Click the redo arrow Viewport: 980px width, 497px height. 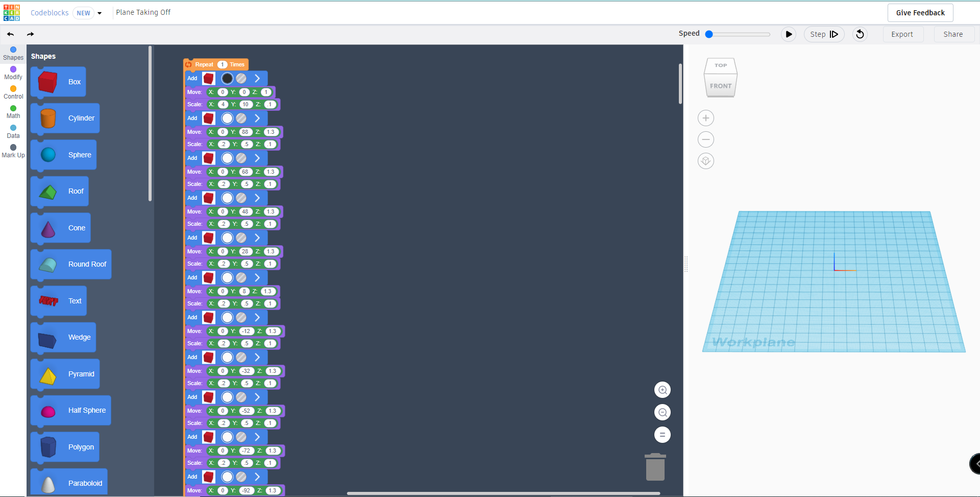[x=31, y=34]
